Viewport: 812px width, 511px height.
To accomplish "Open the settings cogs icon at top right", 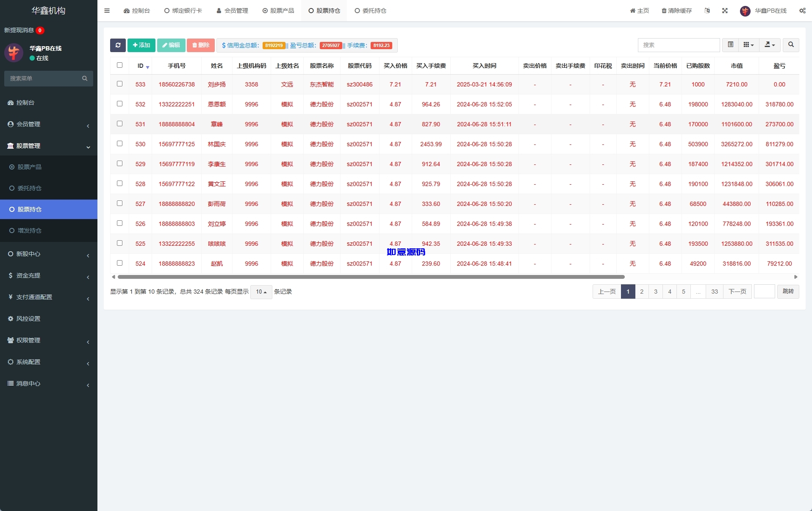I will (x=802, y=11).
